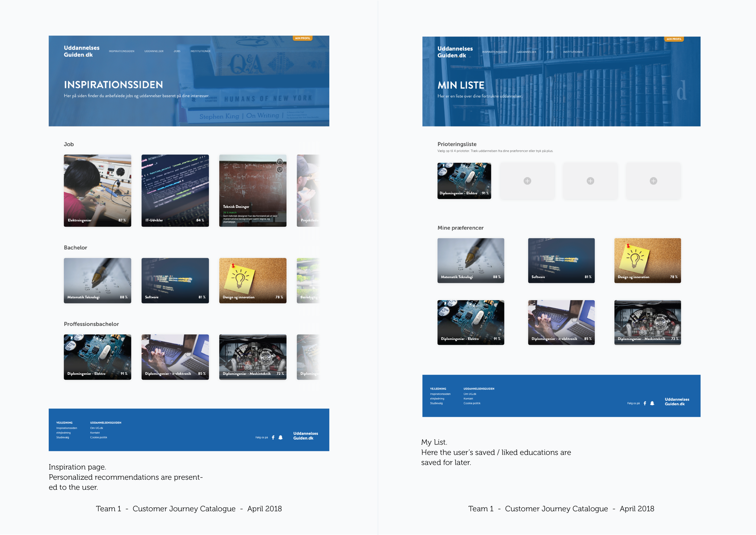This screenshot has height=535, width=756.
Task: Click Snapchat icon in right page footer
Action: pyautogui.click(x=652, y=403)
